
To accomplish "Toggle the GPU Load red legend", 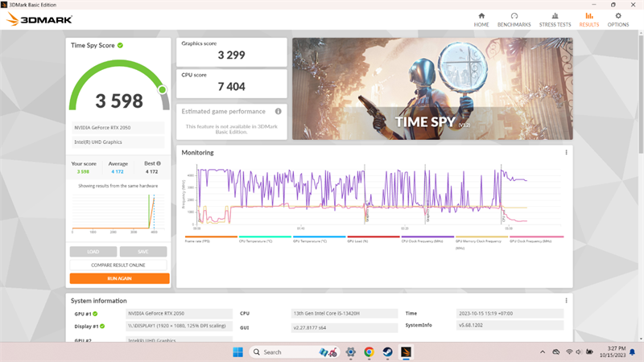I will point(374,239).
